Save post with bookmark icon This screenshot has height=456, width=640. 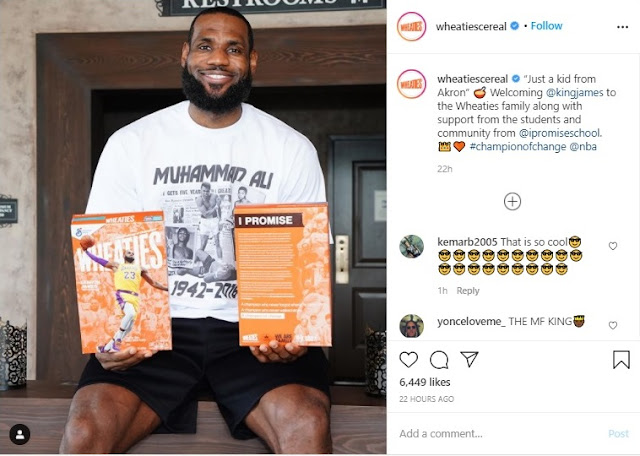pos(621,360)
